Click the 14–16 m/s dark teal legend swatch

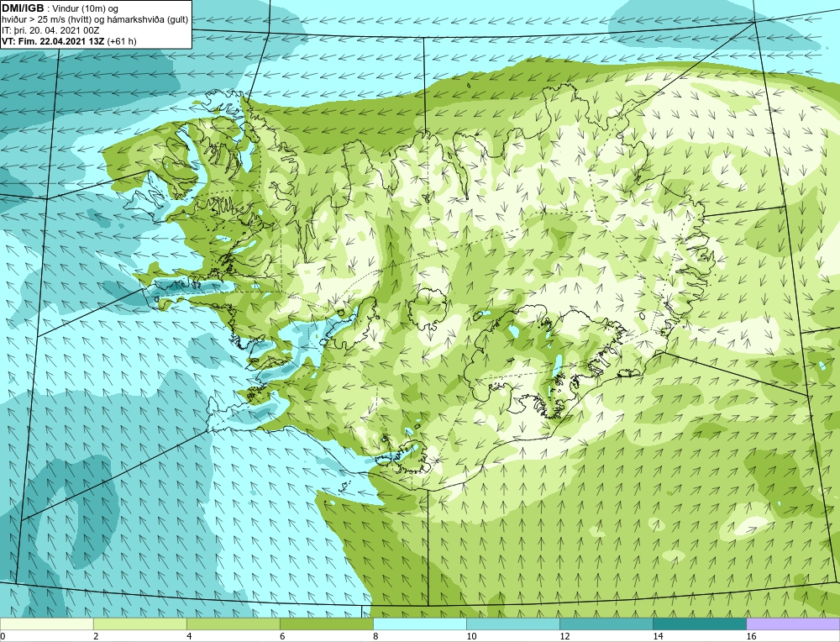[699, 624]
